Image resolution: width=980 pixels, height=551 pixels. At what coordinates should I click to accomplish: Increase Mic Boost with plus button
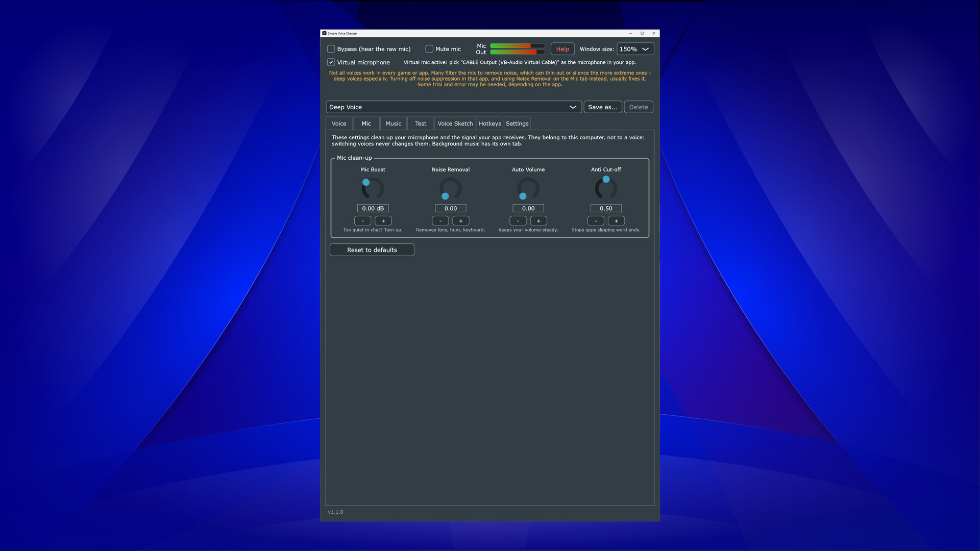pyautogui.click(x=383, y=221)
